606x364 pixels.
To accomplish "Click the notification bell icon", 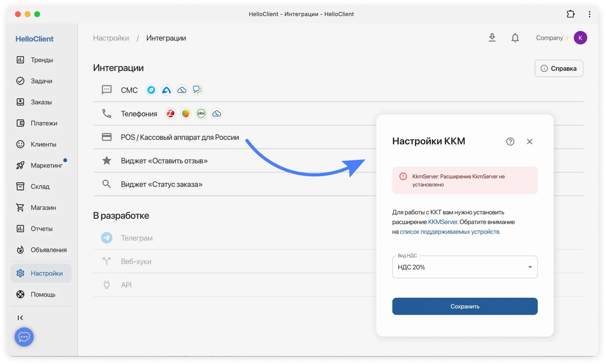I will pyautogui.click(x=515, y=37).
